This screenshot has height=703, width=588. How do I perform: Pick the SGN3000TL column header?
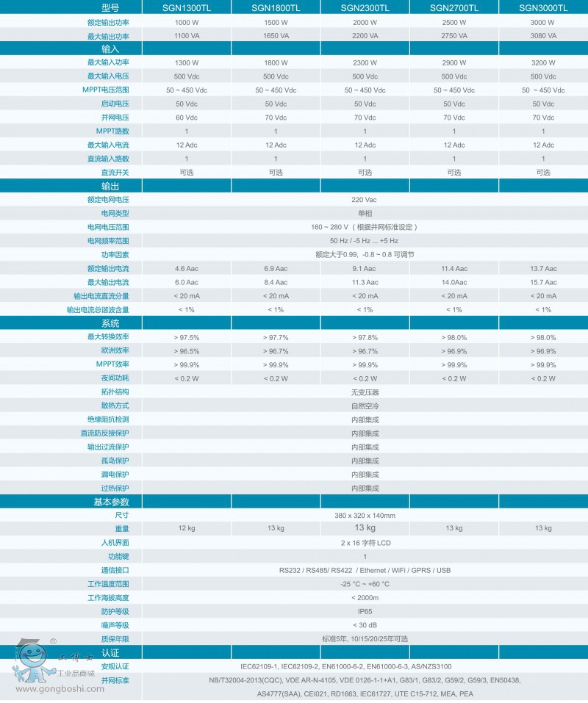coord(543,7)
